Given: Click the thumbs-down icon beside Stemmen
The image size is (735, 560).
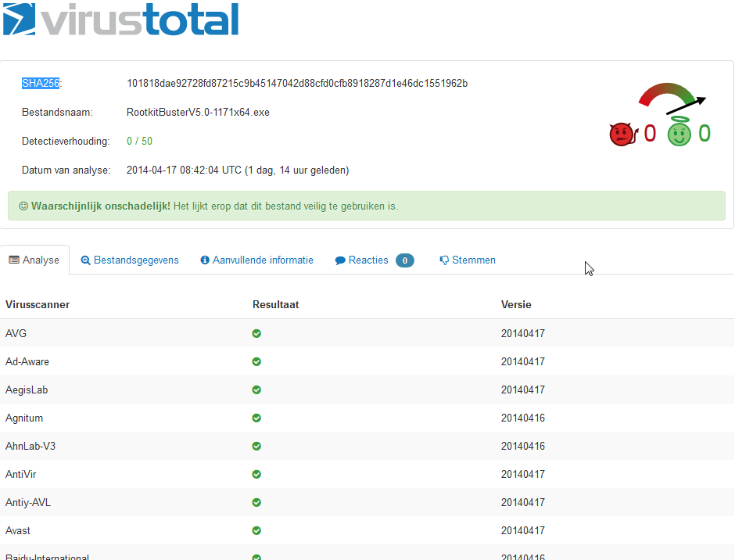Looking at the screenshot, I should coord(444,260).
